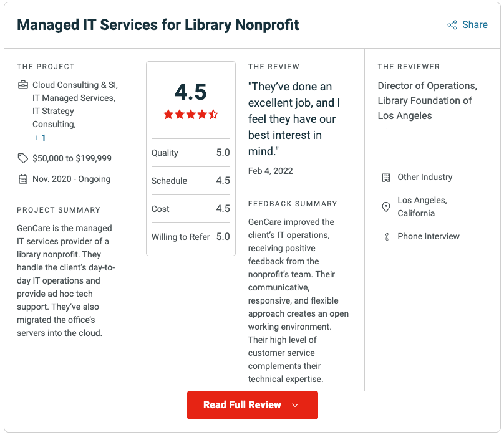Click the building industry icon

(386, 178)
